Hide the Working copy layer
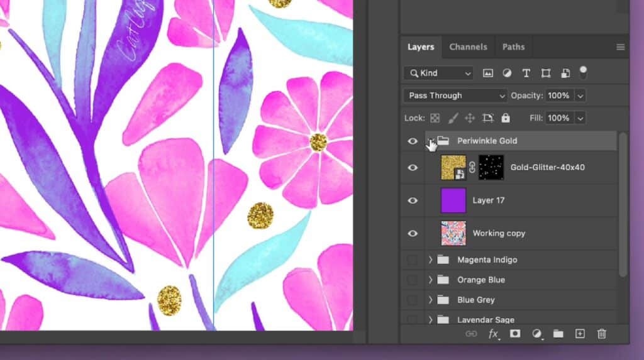Viewport: 644px width, 360px height. pyautogui.click(x=413, y=233)
